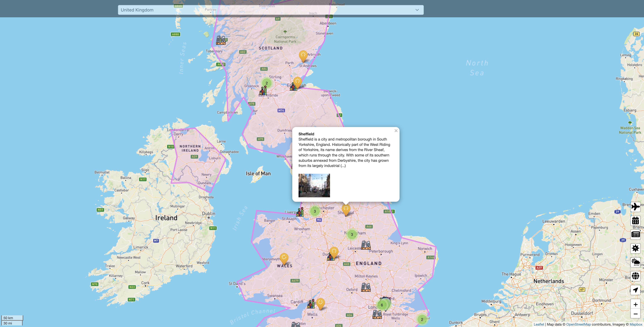
Task: Open the calendar holidays button
Action: [x=635, y=221]
